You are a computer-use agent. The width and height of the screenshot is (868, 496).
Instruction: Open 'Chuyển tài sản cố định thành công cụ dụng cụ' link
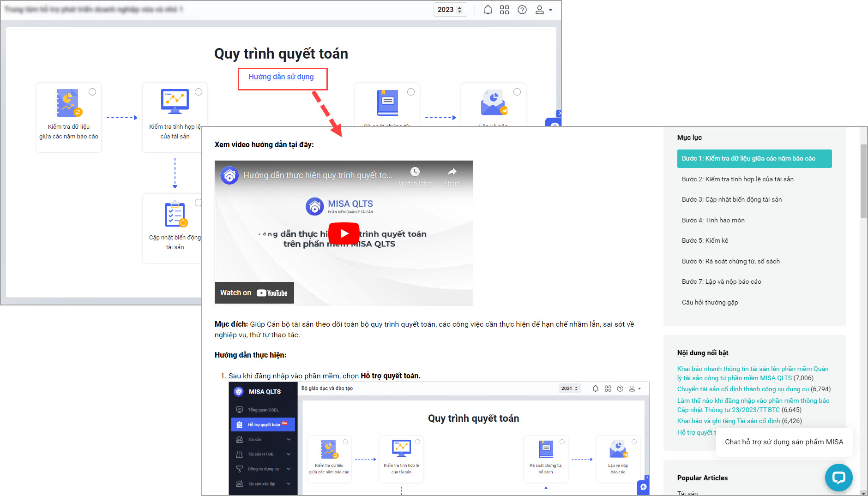click(x=743, y=389)
